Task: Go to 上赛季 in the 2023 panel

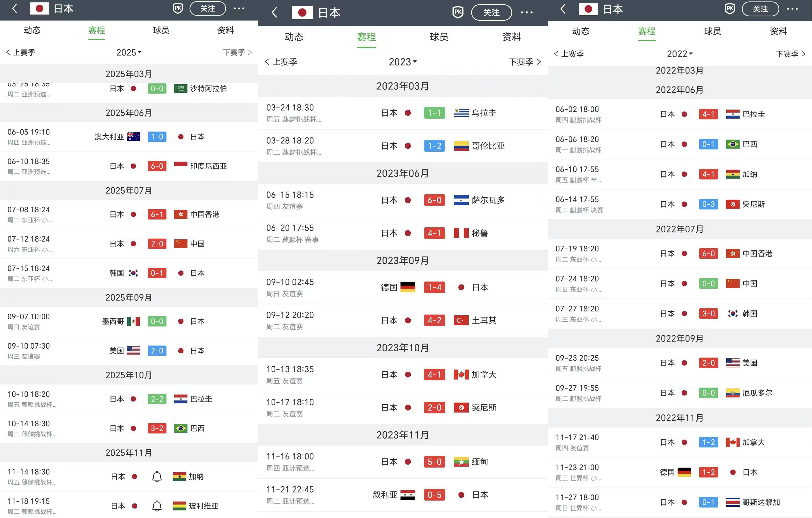Action: click(281, 62)
